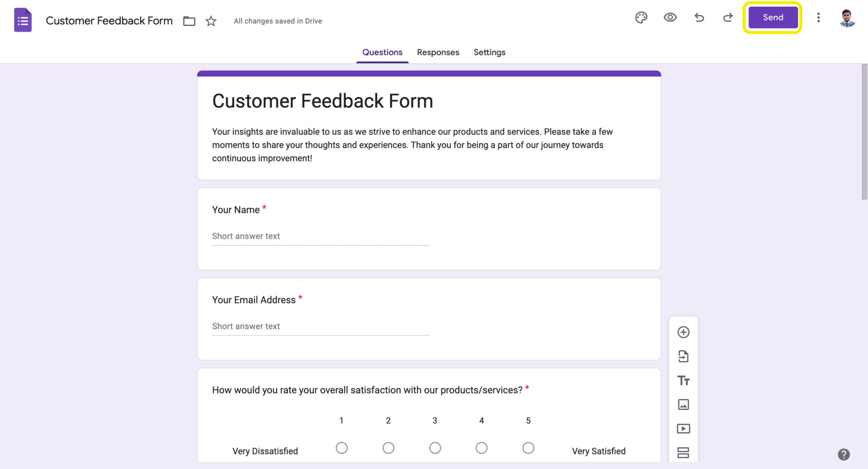Screen dimensions: 868x469
Task: Open the more options menu
Action: coord(818,17)
